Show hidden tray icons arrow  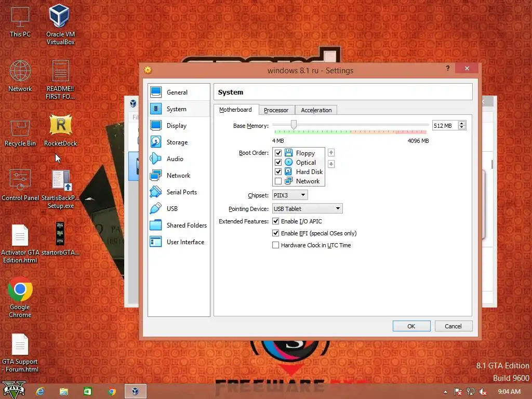445,392
